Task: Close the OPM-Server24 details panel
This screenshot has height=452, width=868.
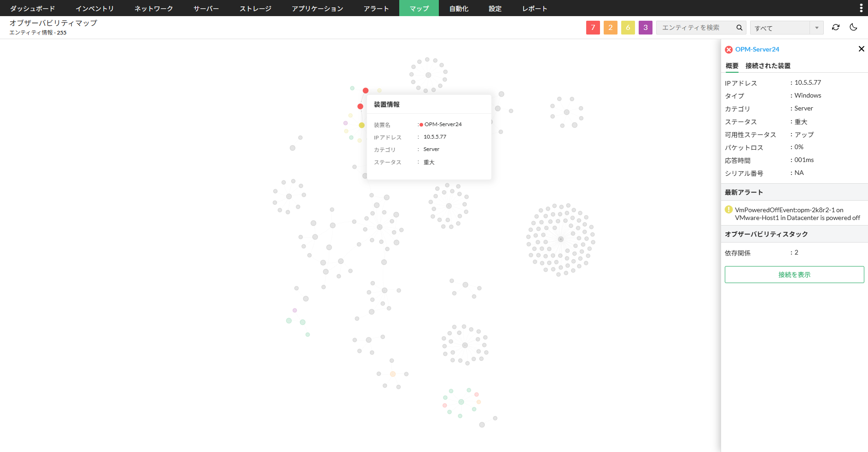Action: (862, 49)
